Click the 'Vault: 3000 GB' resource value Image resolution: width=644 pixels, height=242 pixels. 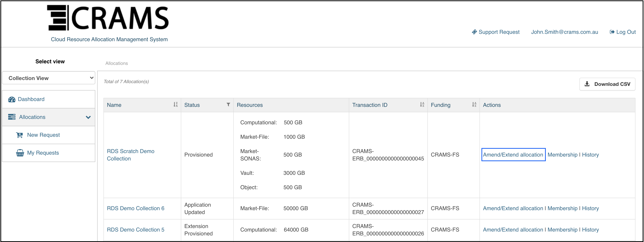pyautogui.click(x=294, y=173)
